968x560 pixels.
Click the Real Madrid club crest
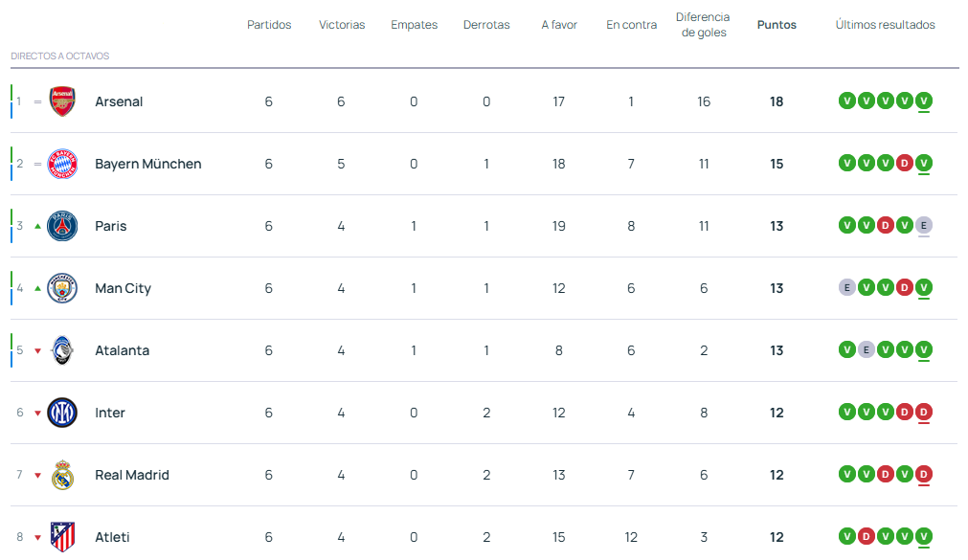62,475
